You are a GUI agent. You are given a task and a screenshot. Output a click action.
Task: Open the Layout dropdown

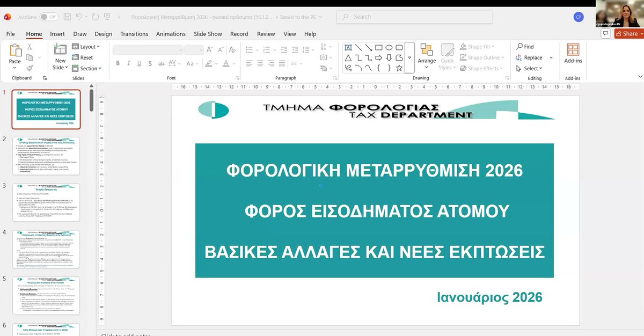click(x=86, y=47)
